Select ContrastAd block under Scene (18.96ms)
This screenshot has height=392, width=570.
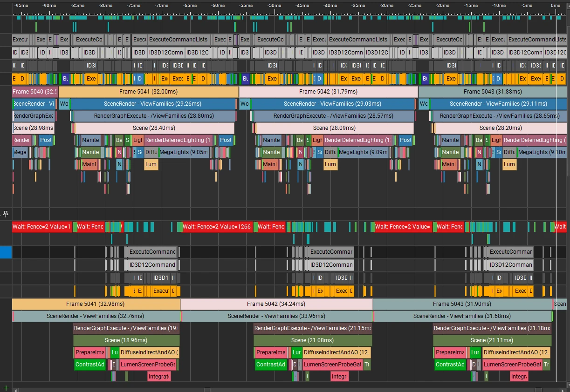pos(90,365)
